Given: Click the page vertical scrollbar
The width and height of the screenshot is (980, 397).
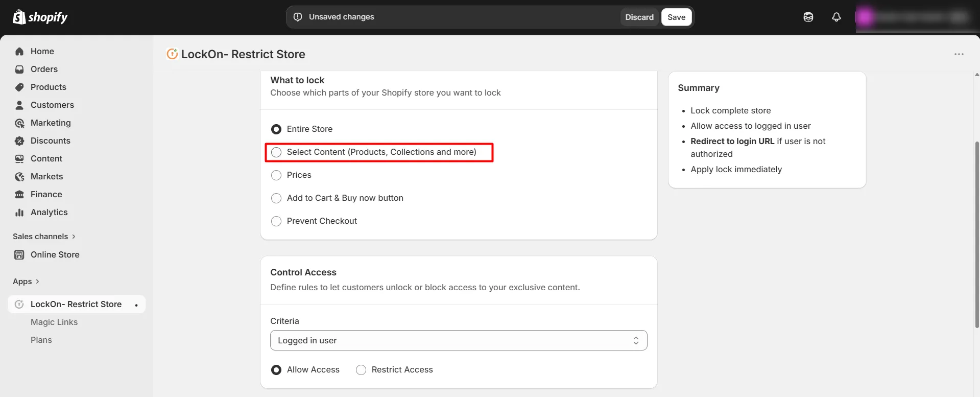Looking at the screenshot, I should point(977,235).
